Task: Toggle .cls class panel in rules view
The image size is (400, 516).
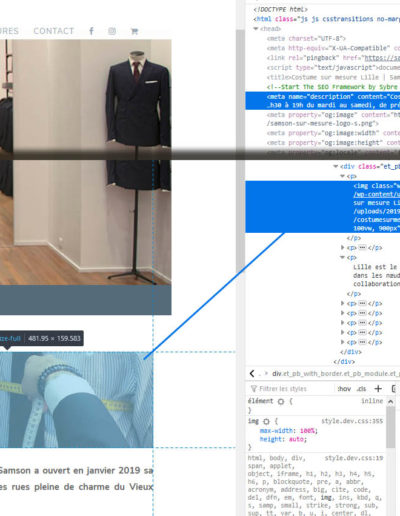Action: click(x=361, y=389)
